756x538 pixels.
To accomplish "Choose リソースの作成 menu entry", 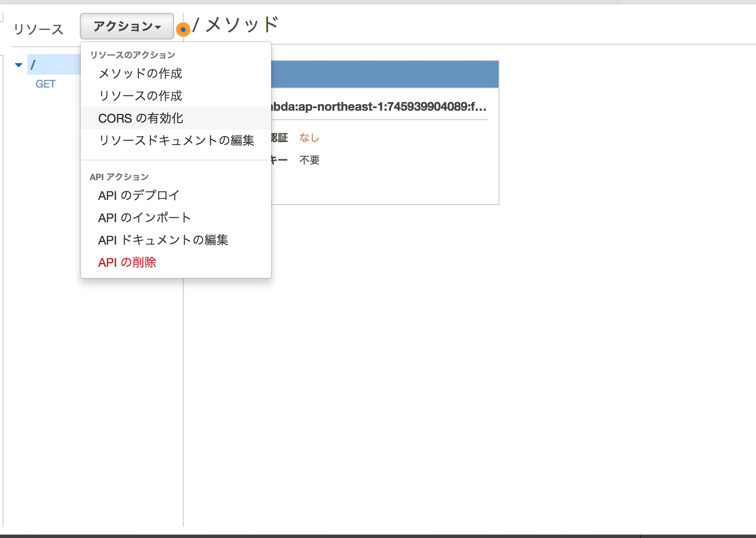I will pyautogui.click(x=175, y=96).
